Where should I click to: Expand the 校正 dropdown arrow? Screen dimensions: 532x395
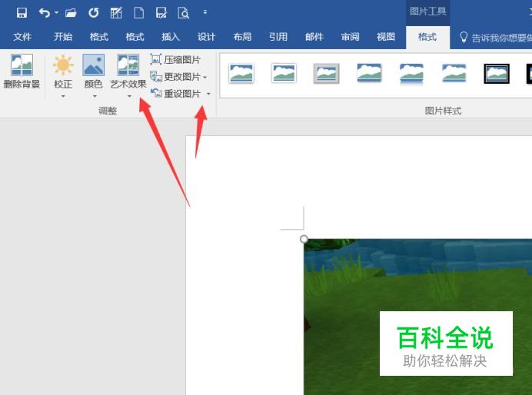point(63,96)
